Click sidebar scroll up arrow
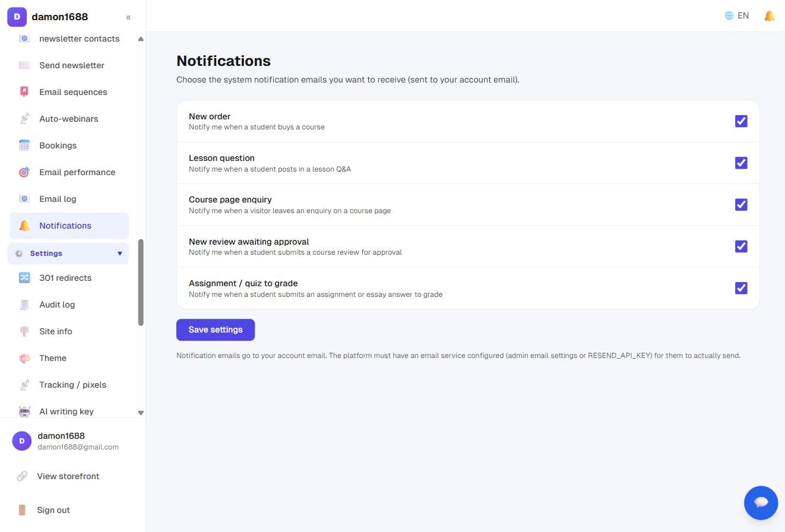Screen dimensions: 785x532 (x=141, y=39)
